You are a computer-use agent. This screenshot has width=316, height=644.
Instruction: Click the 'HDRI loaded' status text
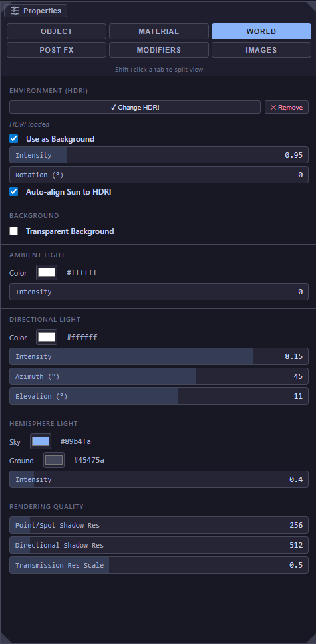[29, 124]
